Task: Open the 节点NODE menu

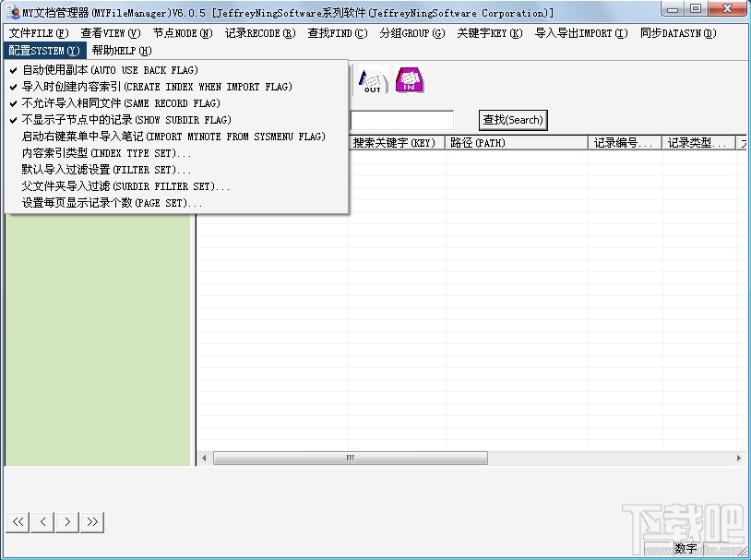Action: point(180,33)
